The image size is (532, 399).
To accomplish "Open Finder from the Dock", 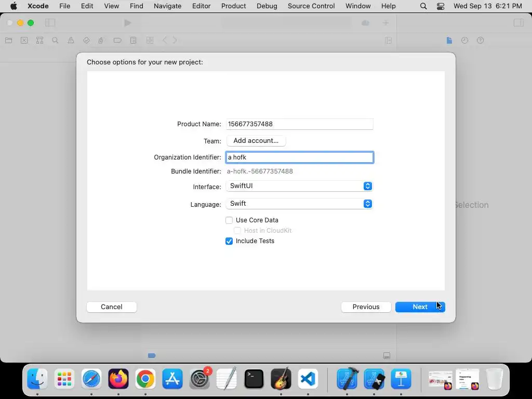I will (x=37, y=379).
